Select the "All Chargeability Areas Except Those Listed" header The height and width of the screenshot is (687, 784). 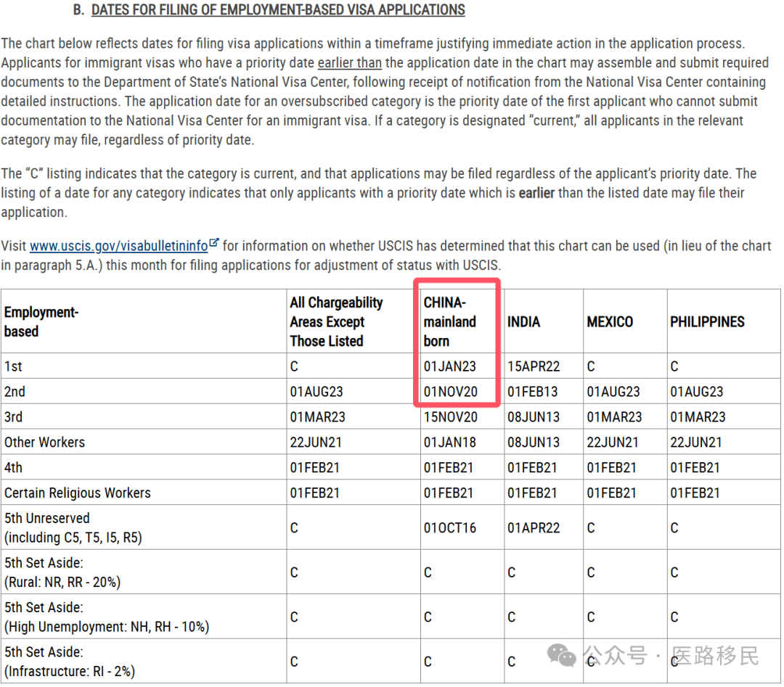(336, 322)
